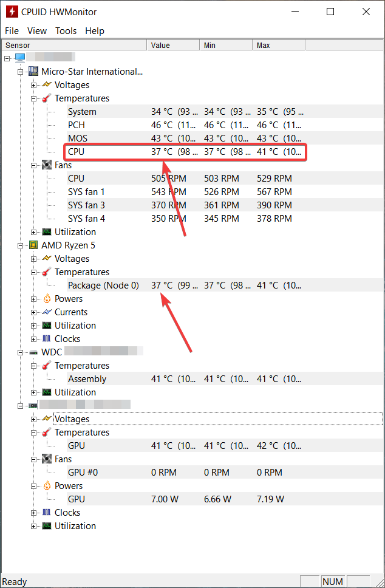
Task: Expand Clocks under AMD Ryzen 5
Action: [34, 339]
